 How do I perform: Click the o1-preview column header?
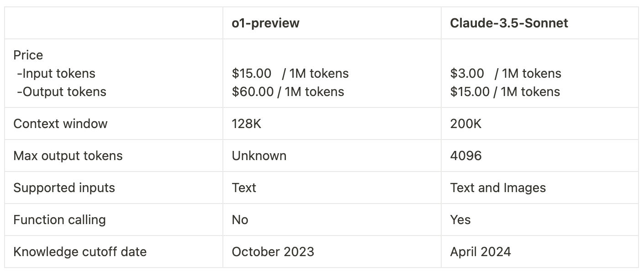click(x=265, y=23)
